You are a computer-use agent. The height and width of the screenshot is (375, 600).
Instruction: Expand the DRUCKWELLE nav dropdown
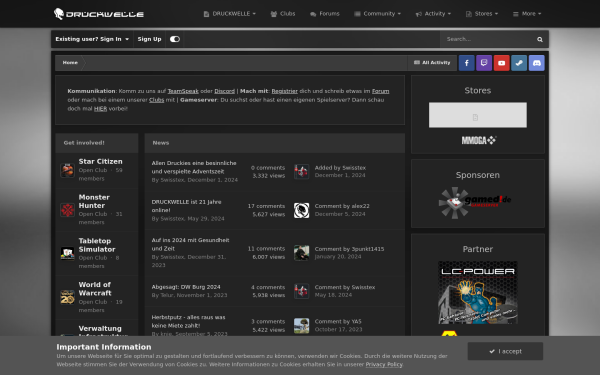230,14
